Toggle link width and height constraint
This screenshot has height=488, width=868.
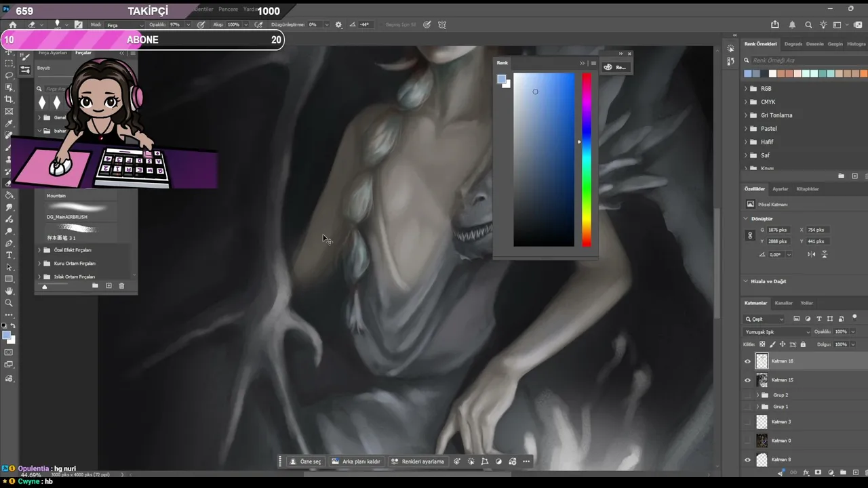749,235
